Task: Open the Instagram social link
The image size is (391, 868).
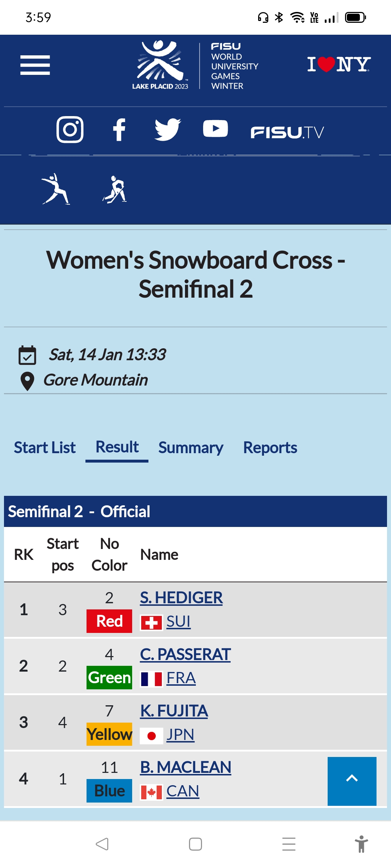Action: pyautogui.click(x=70, y=129)
